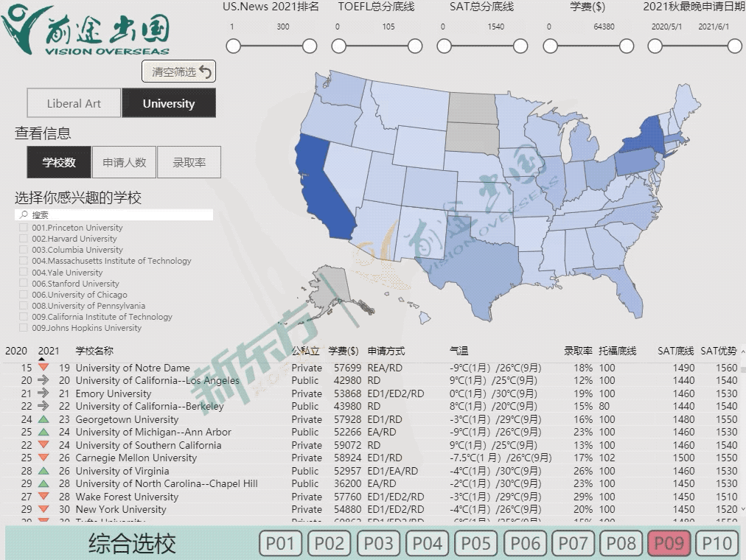This screenshot has height=560, width=746.
Task: Click the Vision Overseas logo
Action: (86, 30)
